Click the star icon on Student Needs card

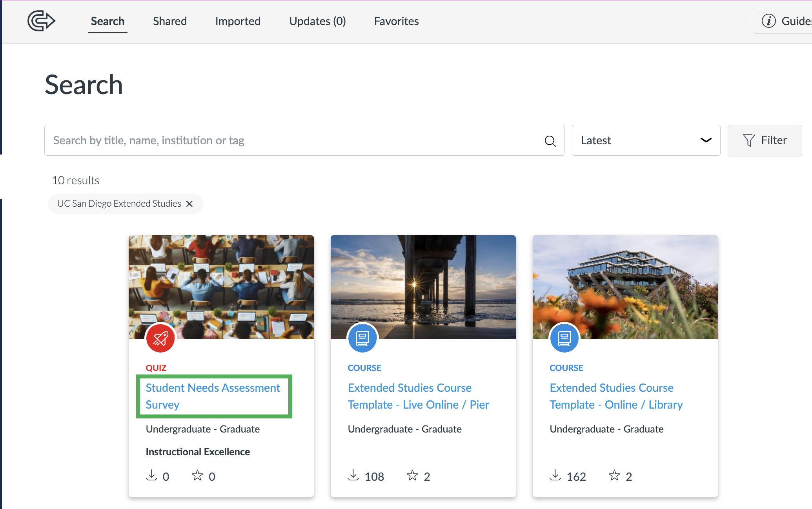pos(197,475)
